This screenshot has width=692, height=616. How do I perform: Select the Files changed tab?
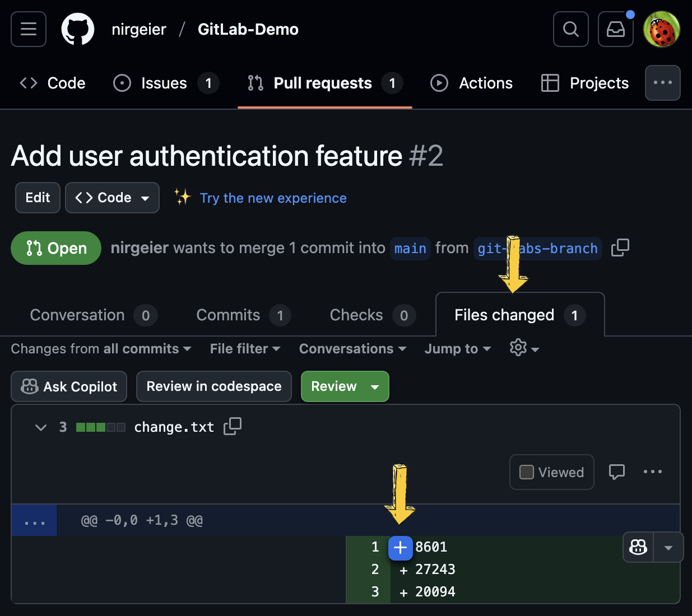coord(520,315)
